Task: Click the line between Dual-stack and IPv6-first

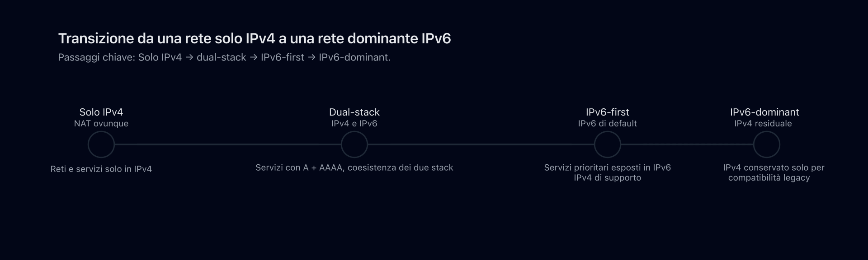Action: click(481, 145)
